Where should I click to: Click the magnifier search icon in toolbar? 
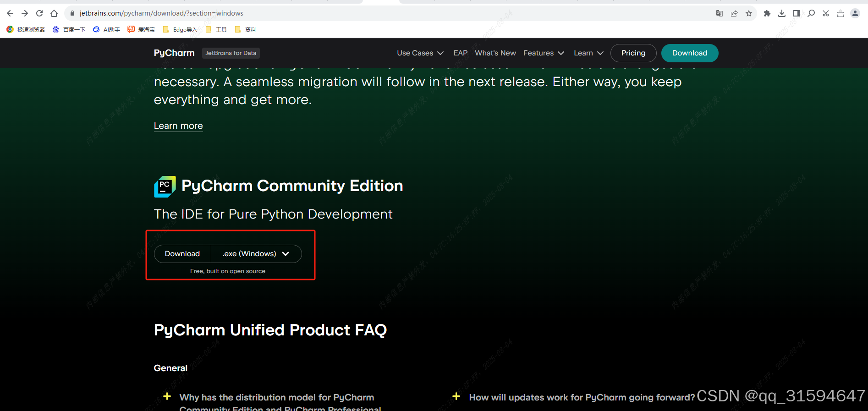click(x=811, y=13)
